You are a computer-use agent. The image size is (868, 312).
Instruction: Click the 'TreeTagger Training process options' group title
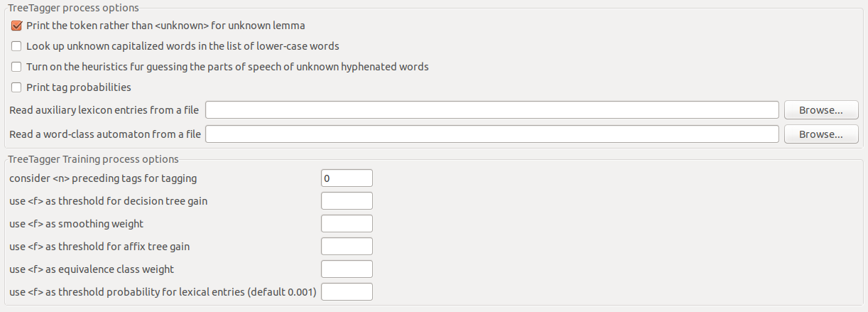(x=93, y=159)
